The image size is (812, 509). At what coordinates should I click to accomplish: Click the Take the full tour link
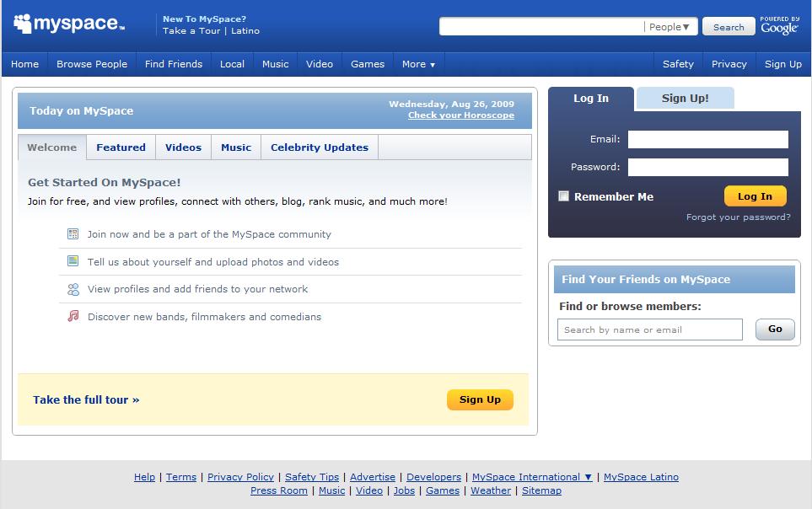point(86,399)
